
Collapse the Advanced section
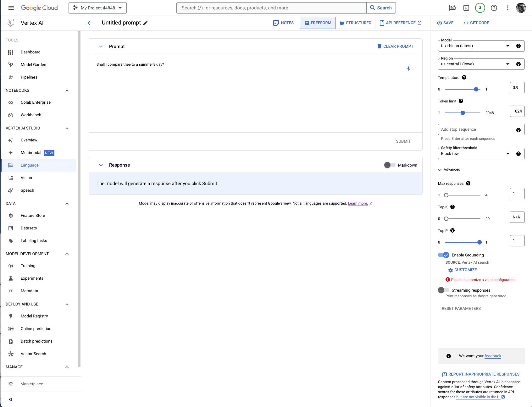(449, 169)
